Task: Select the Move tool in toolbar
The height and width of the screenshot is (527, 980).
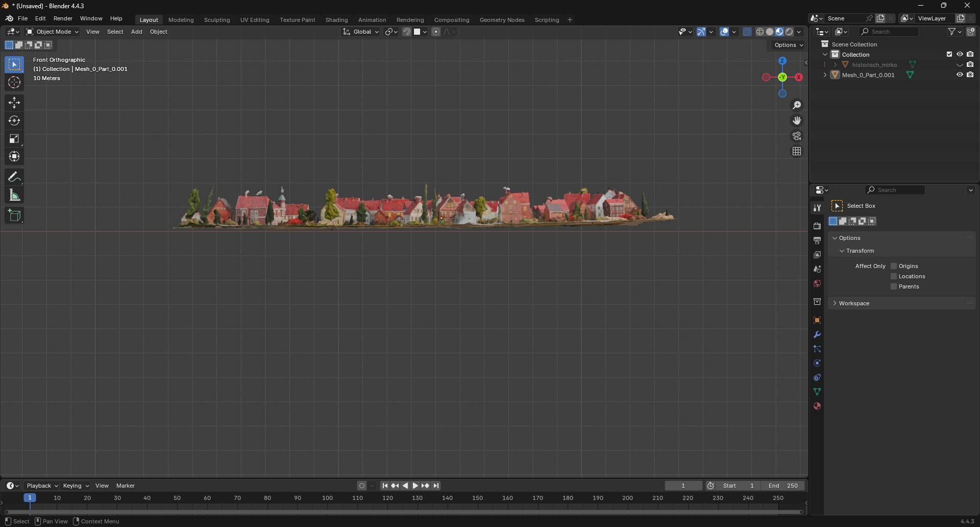Action: click(14, 103)
